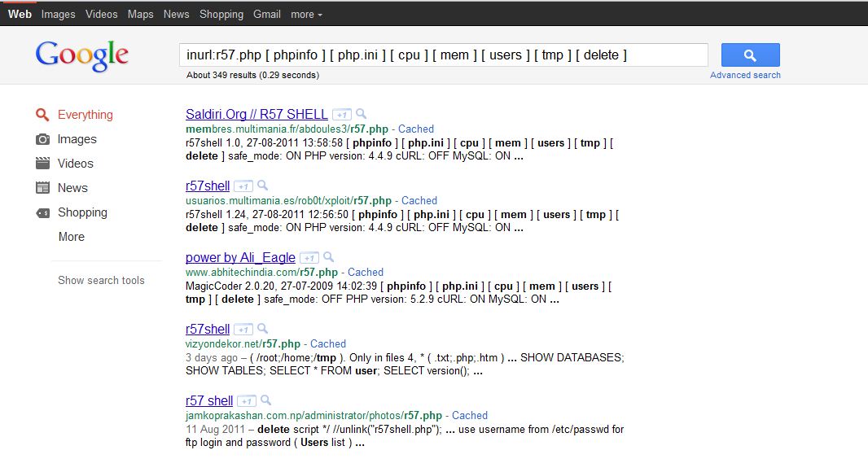Filter results by Videos text in sidebar
868x459 pixels.
75,164
